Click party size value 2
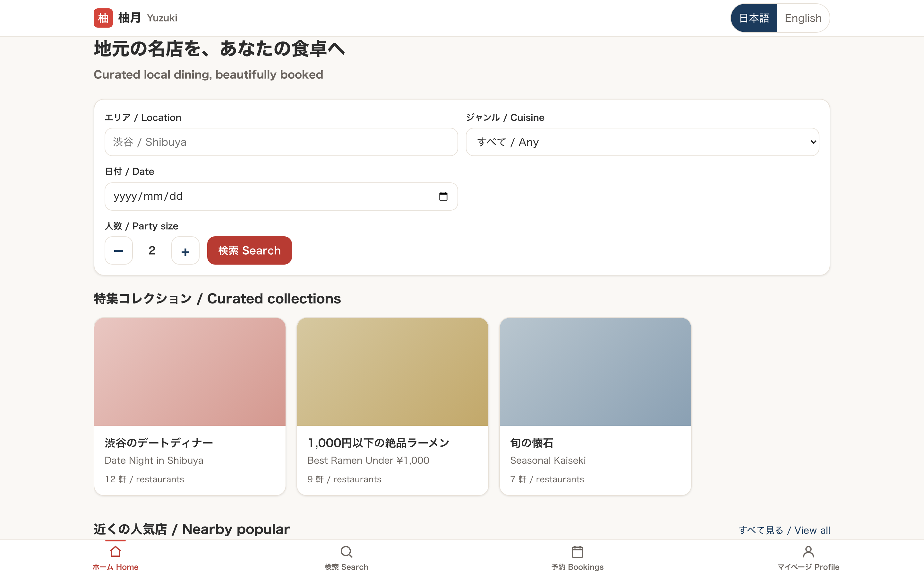 152,250
